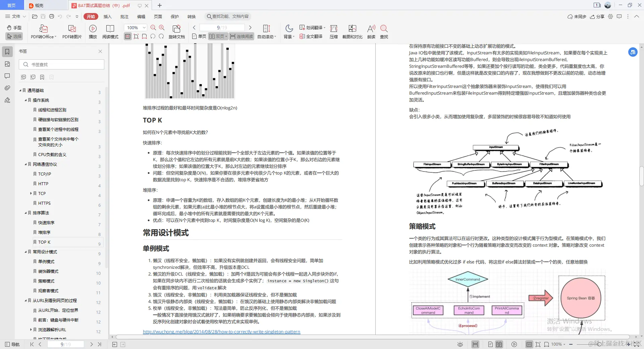The image size is (644, 349).
Task: Open the 查找 find tool
Action: click(384, 32)
